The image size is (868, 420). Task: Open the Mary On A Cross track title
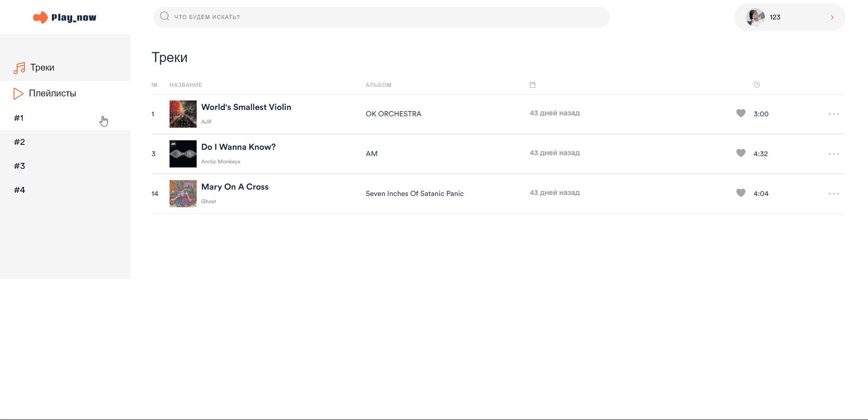point(235,187)
